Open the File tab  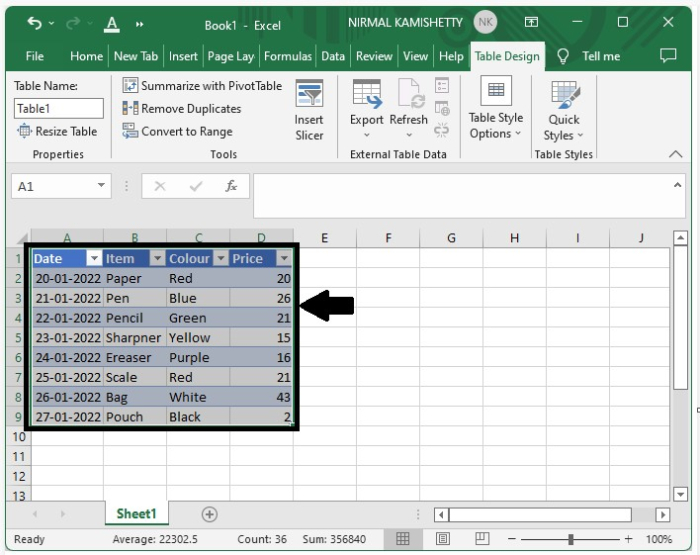click(34, 56)
